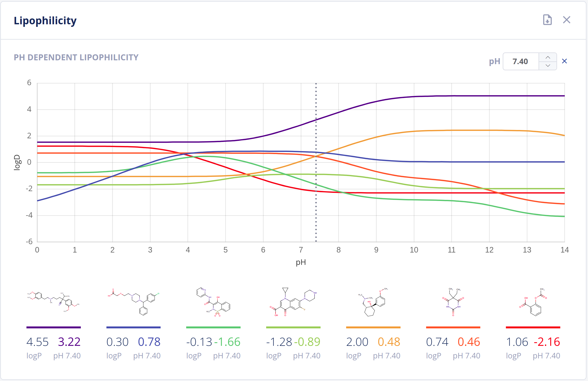
Task: Click the orange color bar legend
Action: point(373,328)
